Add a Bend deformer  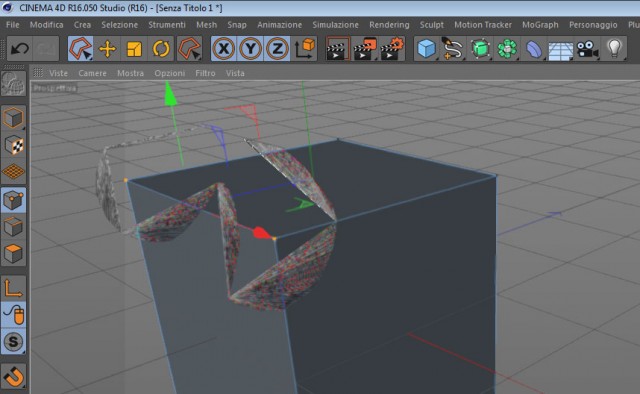tap(534, 49)
